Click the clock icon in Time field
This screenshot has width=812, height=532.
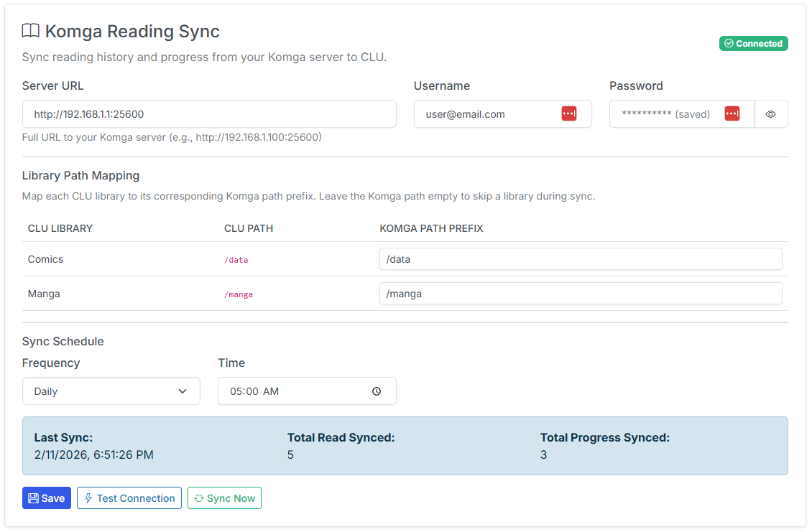point(377,391)
